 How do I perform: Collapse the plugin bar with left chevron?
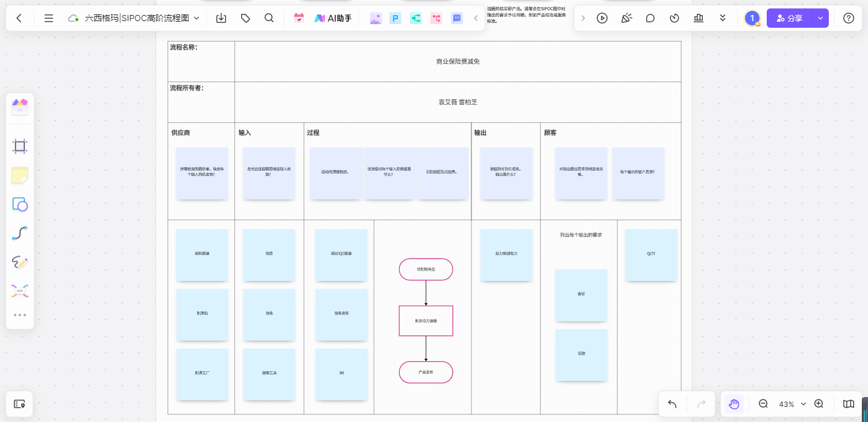pyautogui.click(x=476, y=18)
